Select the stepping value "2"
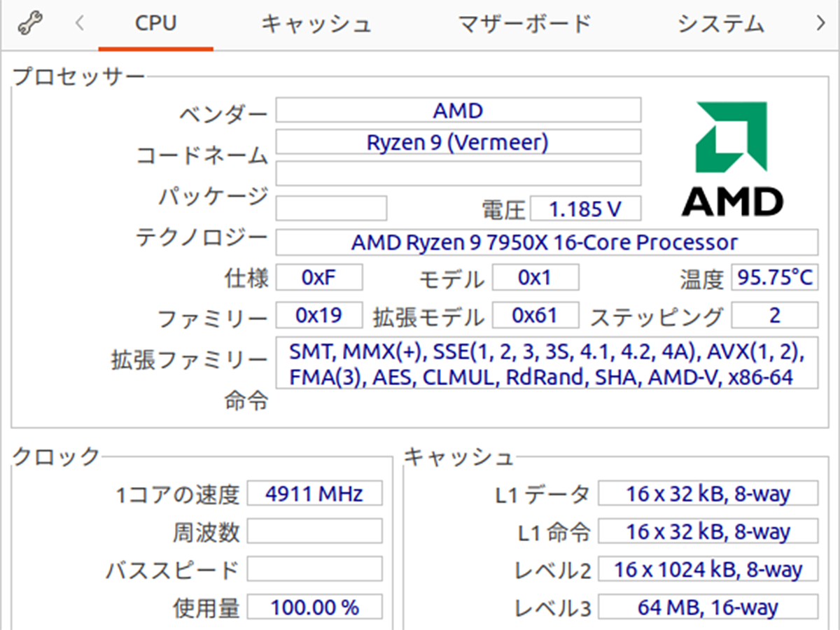The image size is (840, 630). point(775,315)
